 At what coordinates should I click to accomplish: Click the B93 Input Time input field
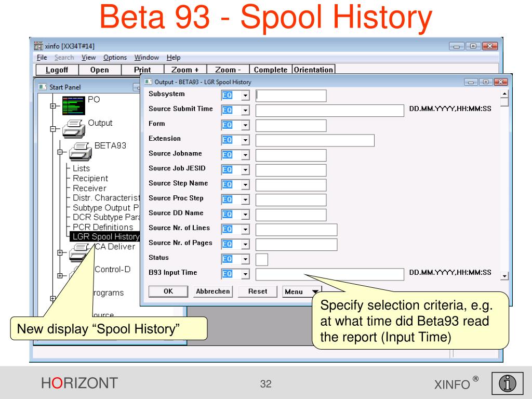point(329,274)
